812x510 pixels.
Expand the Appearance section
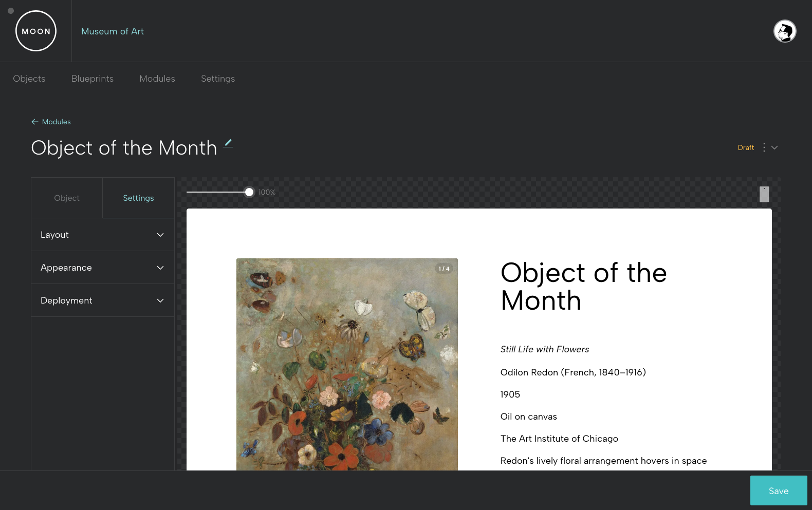(103, 268)
